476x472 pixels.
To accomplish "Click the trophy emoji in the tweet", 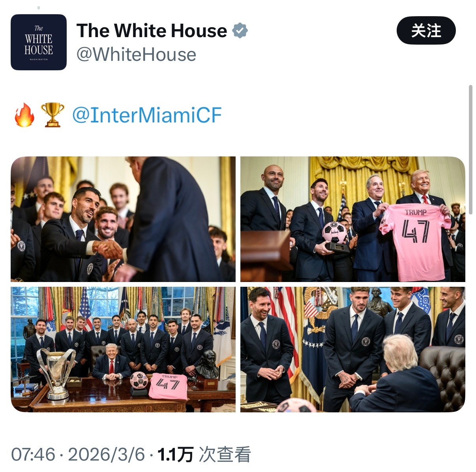I will coord(52,115).
